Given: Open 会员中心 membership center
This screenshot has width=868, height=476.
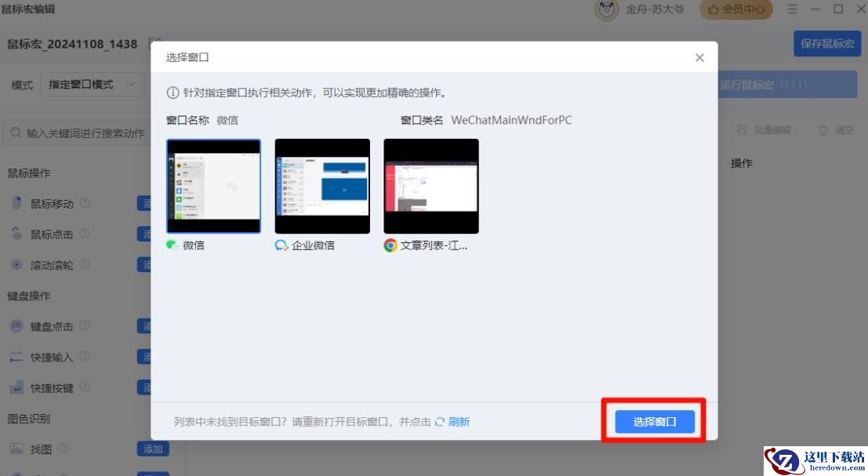Looking at the screenshot, I should (735, 9).
